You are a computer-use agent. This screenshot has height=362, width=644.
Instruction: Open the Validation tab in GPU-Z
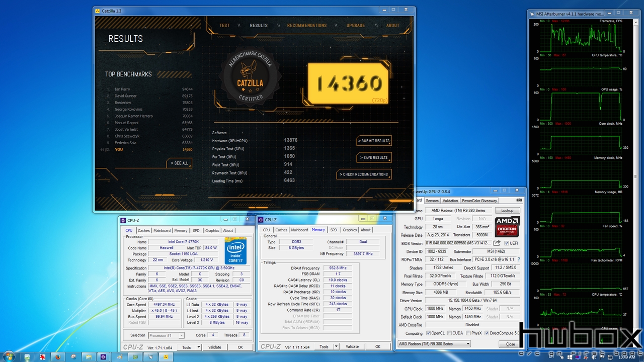[450, 201]
